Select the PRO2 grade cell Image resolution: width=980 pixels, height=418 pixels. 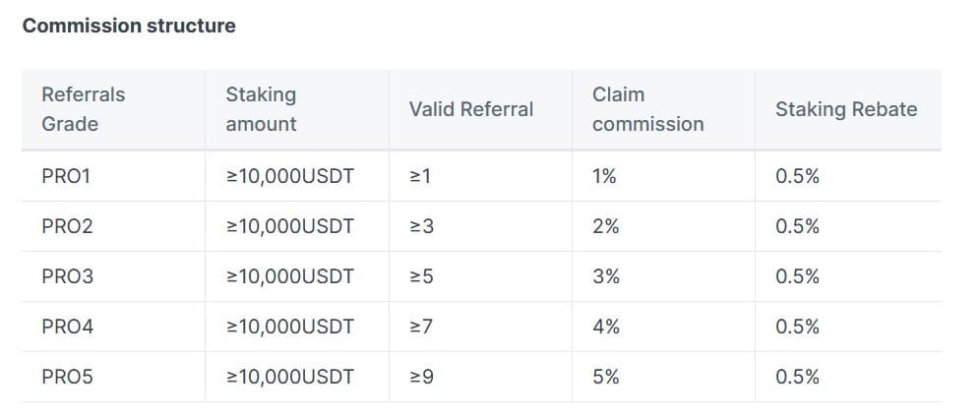(67, 227)
